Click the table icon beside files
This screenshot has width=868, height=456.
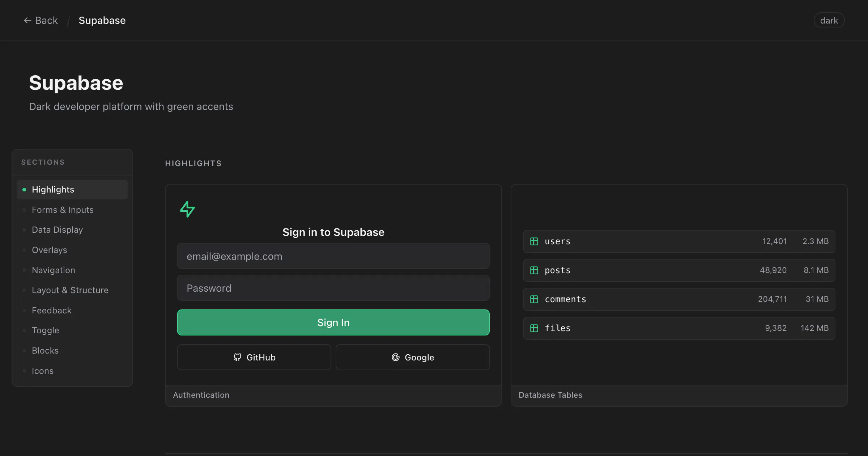point(534,328)
